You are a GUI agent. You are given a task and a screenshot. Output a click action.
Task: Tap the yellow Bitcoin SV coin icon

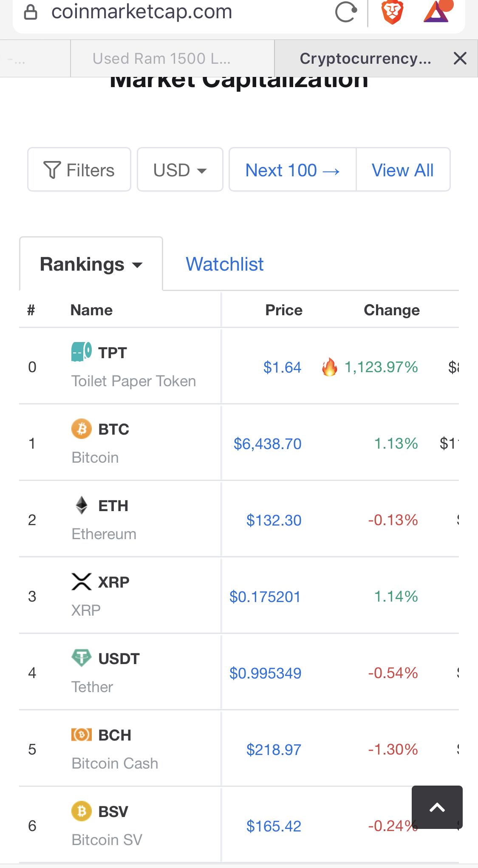pyautogui.click(x=82, y=811)
